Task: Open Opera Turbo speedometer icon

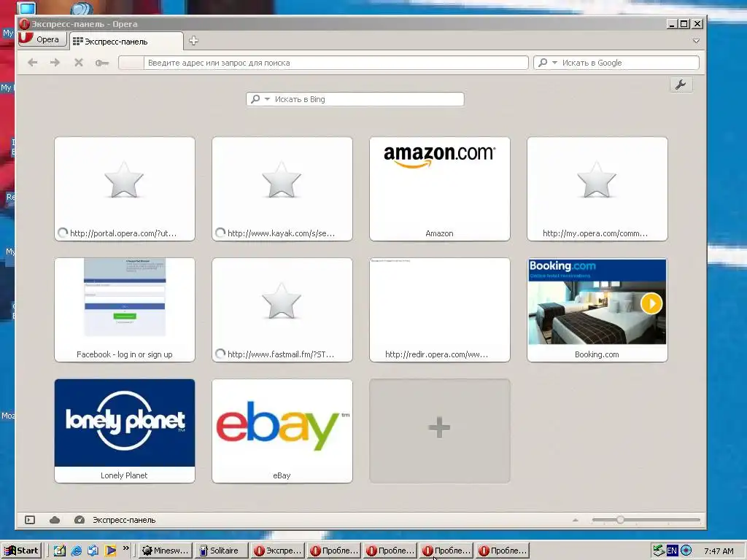Action: click(80, 520)
